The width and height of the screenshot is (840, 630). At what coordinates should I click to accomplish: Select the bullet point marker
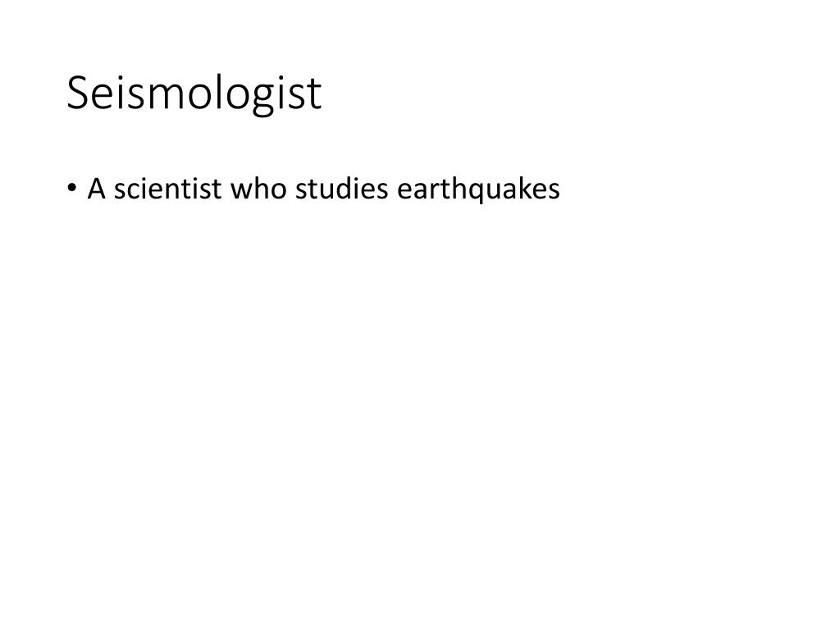[72, 189]
